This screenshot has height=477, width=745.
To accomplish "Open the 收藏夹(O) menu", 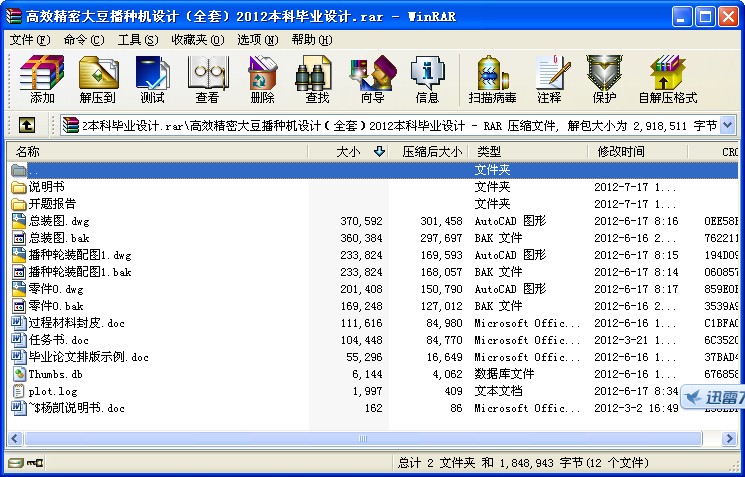I will click(198, 40).
